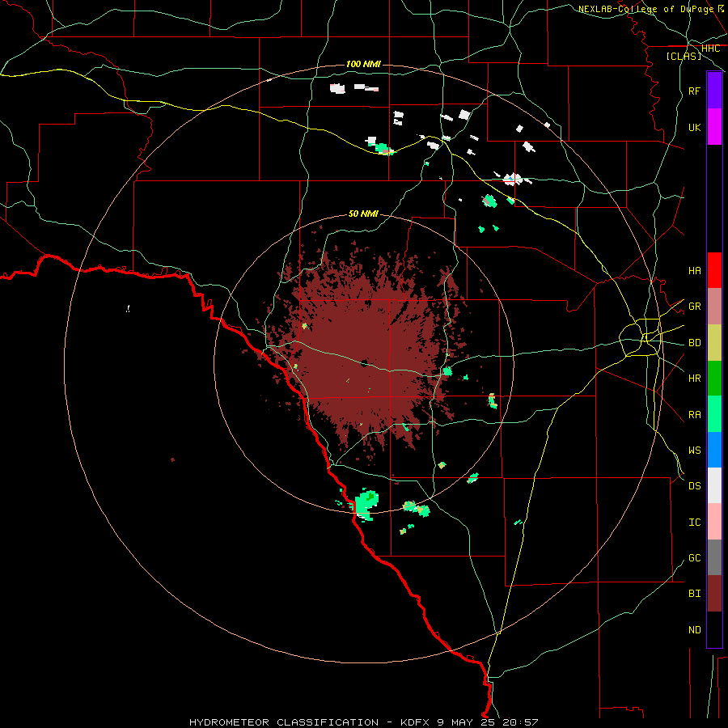Image resolution: width=728 pixels, height=728 pixels.
Task: Select the GR pinkish legend color block
Action: (714, 307)
